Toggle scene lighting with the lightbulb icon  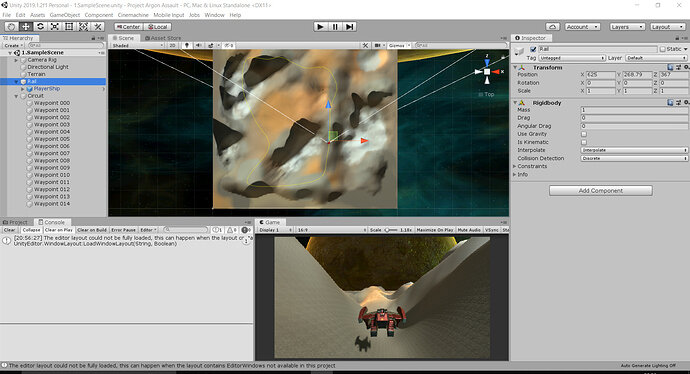click(x=187, y=45)
